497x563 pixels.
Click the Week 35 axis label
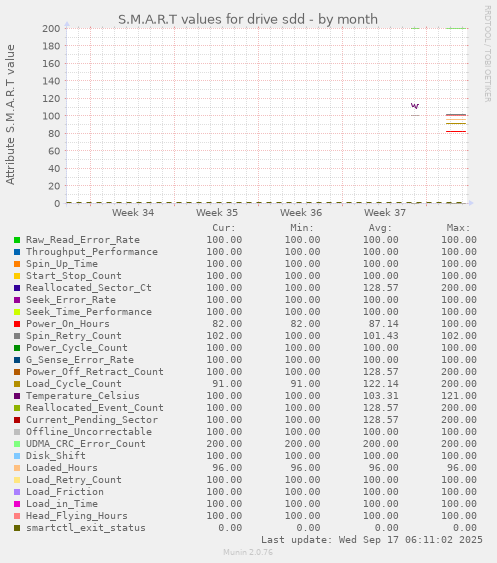click(x=217, y=213)
